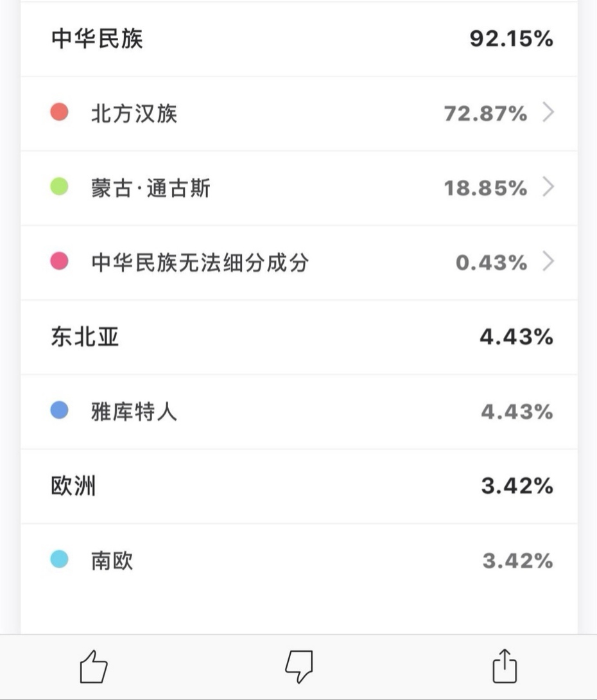Select the 东北亚 category header
Screen dimensions: 597x700
coord(85,337)
